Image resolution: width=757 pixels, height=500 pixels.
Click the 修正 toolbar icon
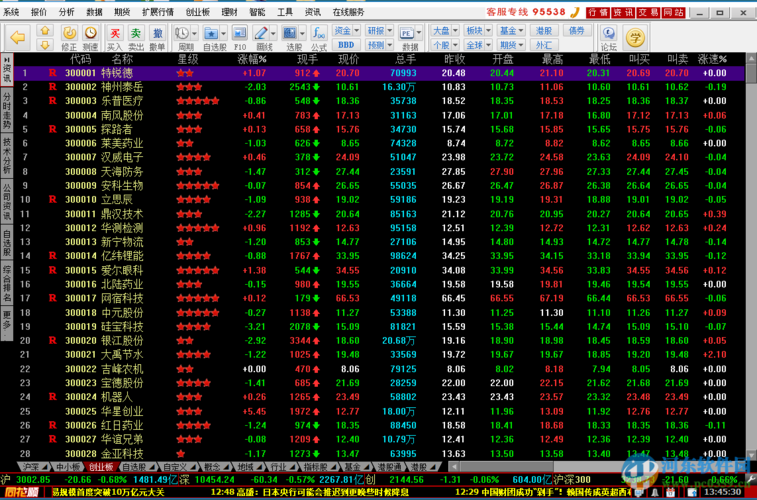70,33
